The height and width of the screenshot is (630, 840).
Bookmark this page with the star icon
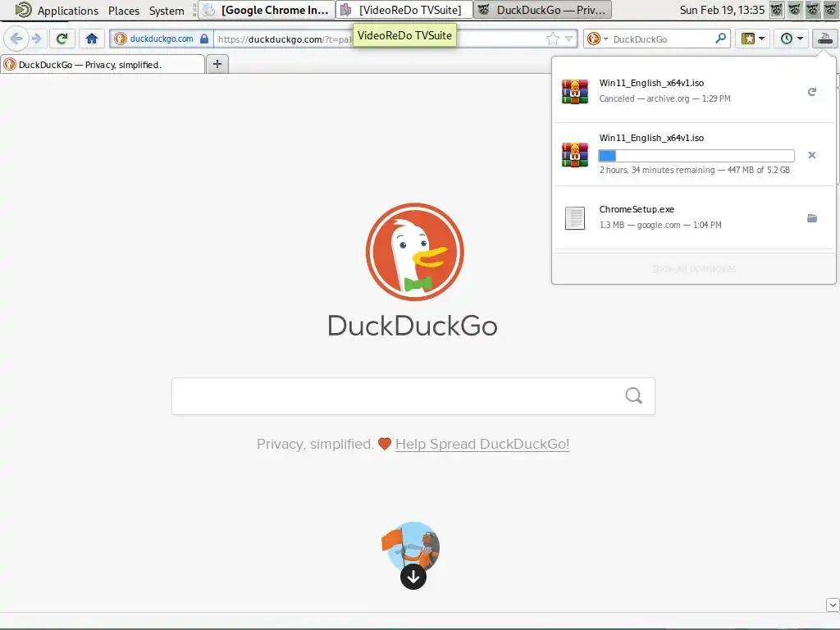pos(552,39)
